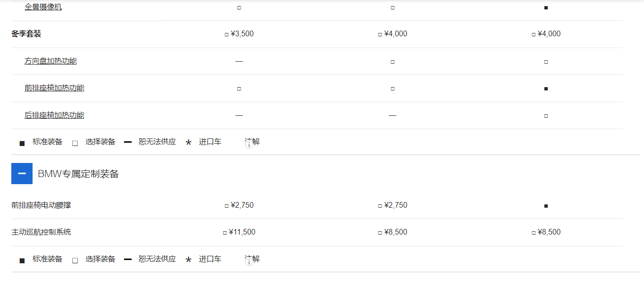Screen dimensions: 644x284
Task: Click the BMW专属定制装备 section title
Action: (x=78, y=174)
